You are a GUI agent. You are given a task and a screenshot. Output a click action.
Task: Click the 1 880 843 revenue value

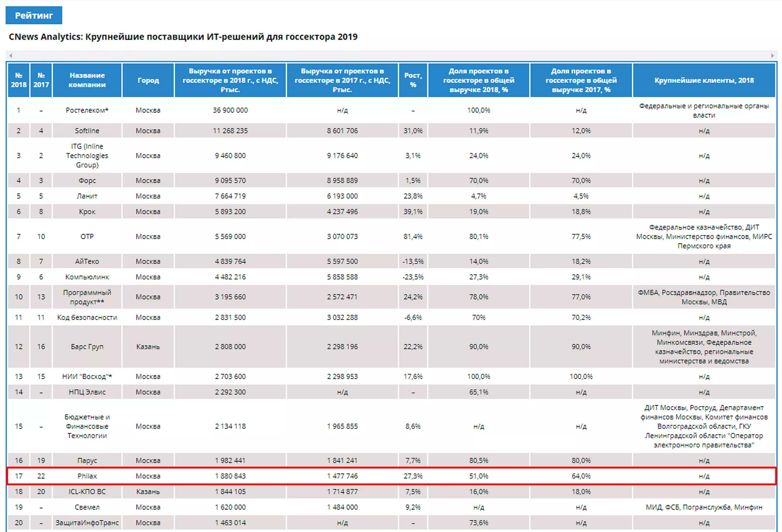pyautogui.click(x=230, y=476)
